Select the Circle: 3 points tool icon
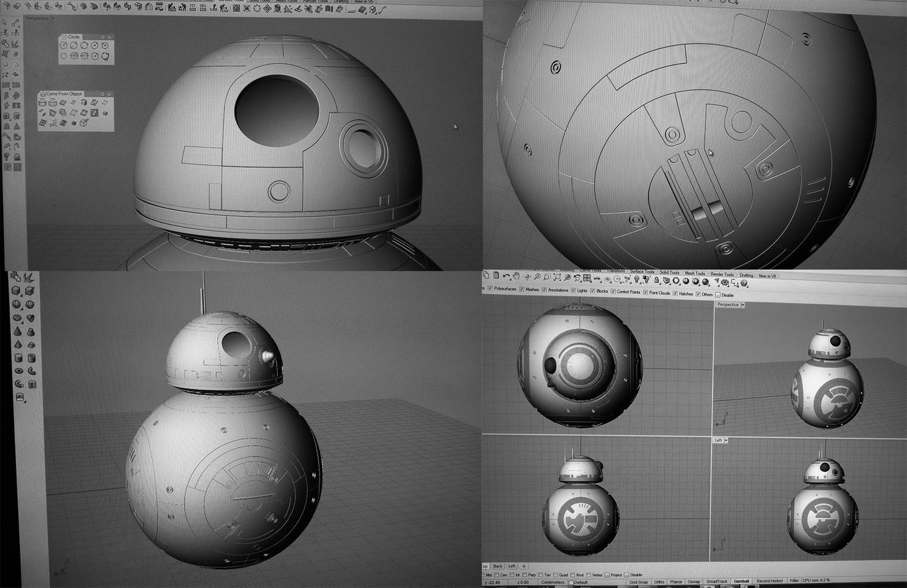The height and width of the screenshot is (588, 907). point(84,45)
